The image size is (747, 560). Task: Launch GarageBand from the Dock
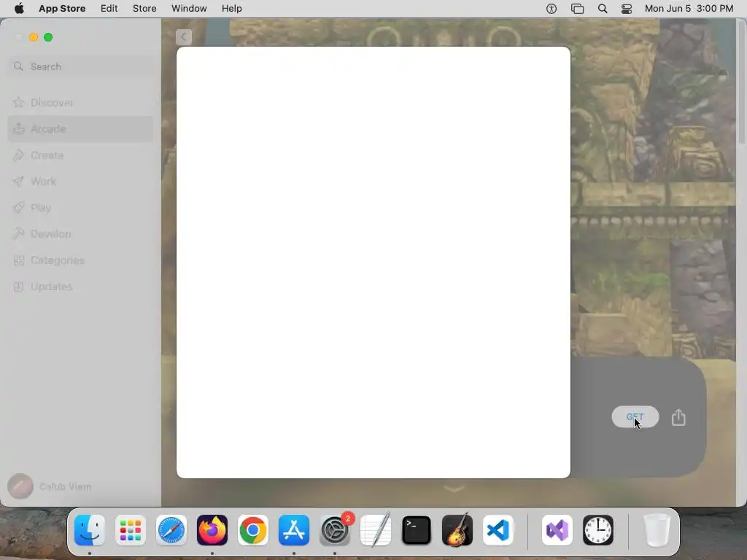pos(457,530)
